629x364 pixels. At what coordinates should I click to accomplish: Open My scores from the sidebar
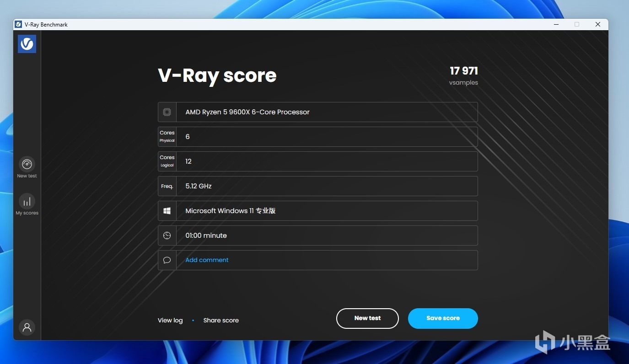pyautogui.click(x=27, y=201)
